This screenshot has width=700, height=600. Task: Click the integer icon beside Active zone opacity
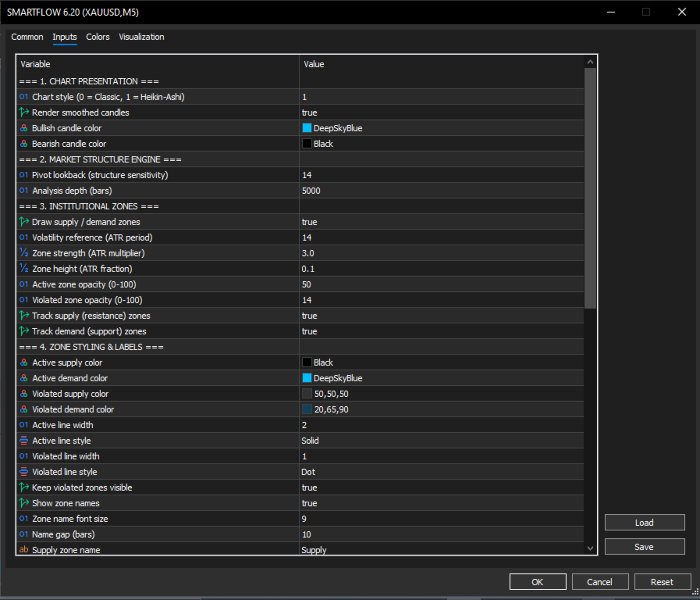24,284
